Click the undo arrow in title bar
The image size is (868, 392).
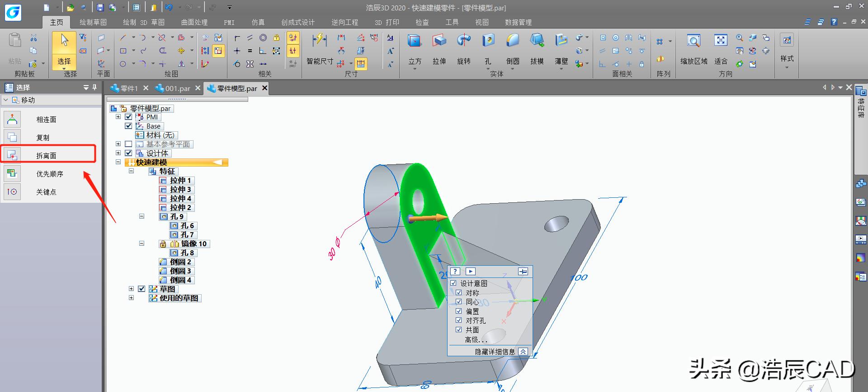169,8
